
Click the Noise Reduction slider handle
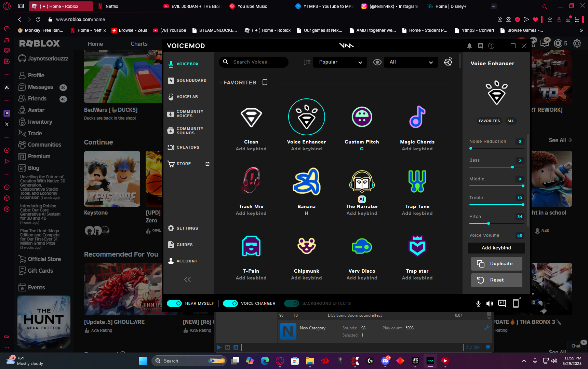point(471,148)
